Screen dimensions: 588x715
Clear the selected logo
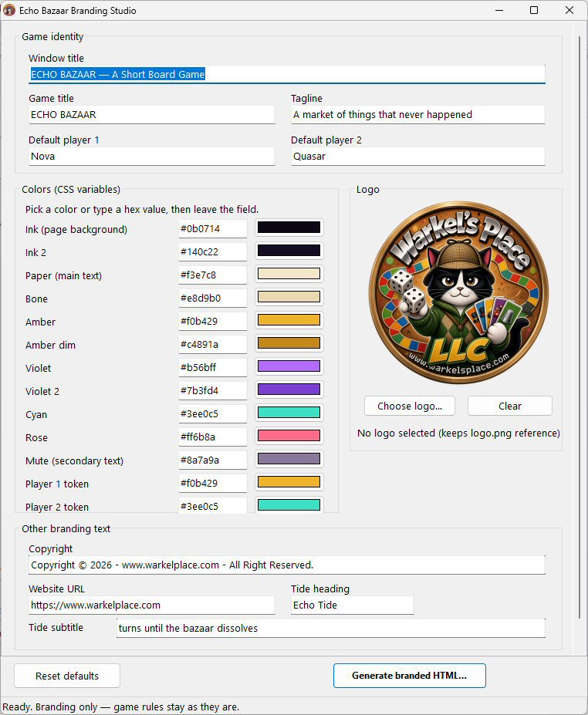[x=509, y=406]
